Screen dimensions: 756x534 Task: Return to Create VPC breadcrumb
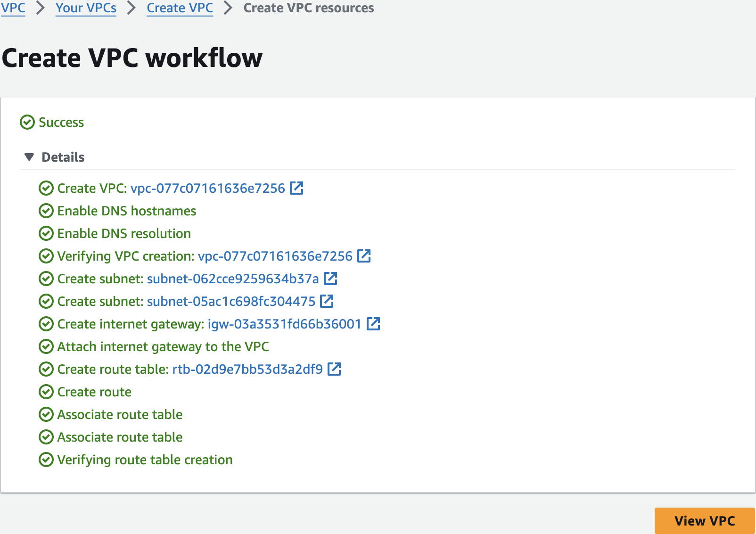tap(180, 8)
